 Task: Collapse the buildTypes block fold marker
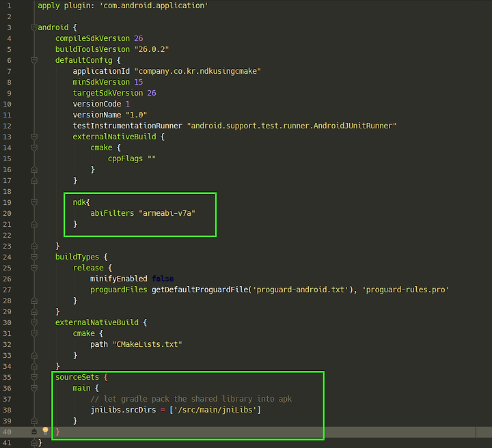click(34, 257)
